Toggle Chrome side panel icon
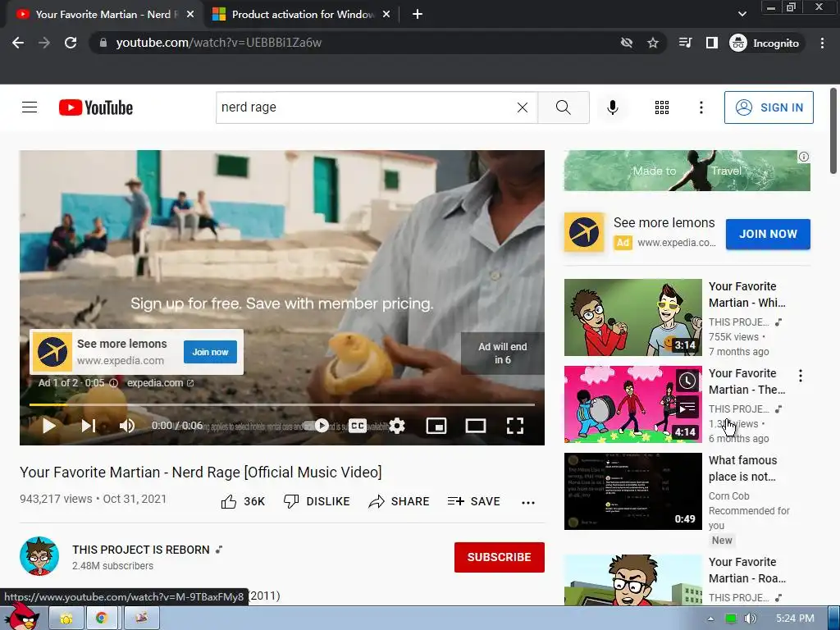Screen dimensions: 840x630 coord(711,43)
